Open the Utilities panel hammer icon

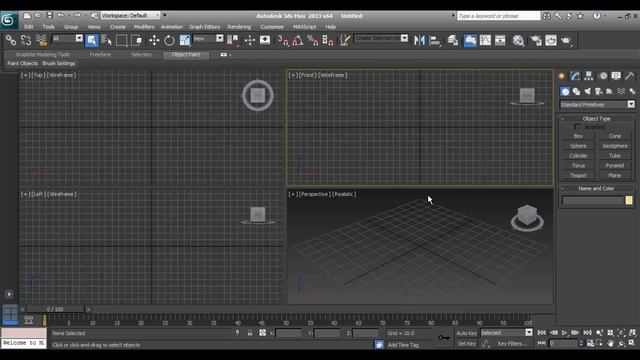tap(629, 76)
